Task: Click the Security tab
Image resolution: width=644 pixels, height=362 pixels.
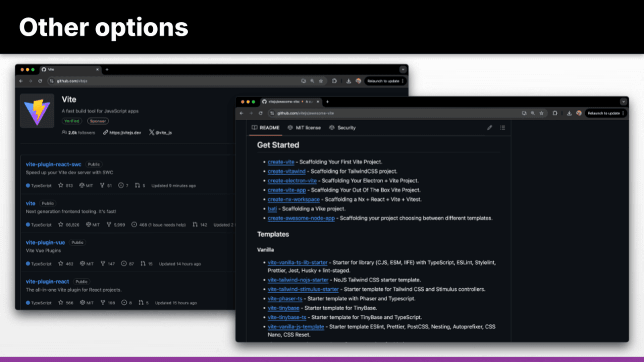Action: (346, 128)
